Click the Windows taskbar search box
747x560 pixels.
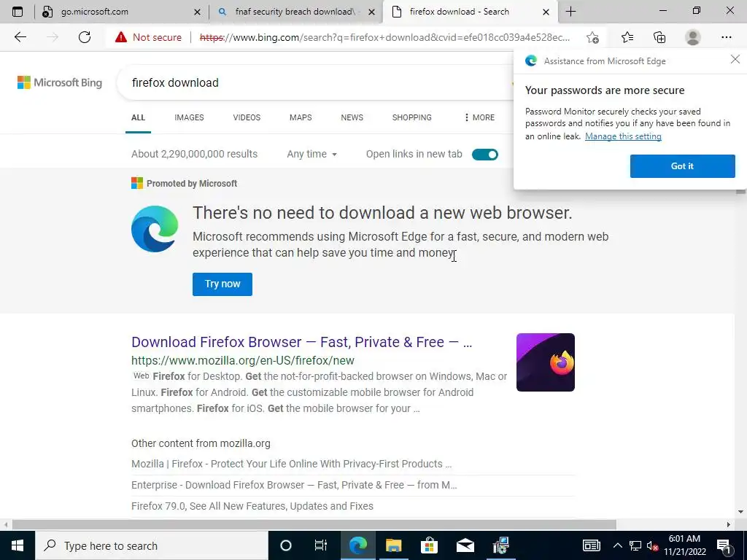(152, 545)
